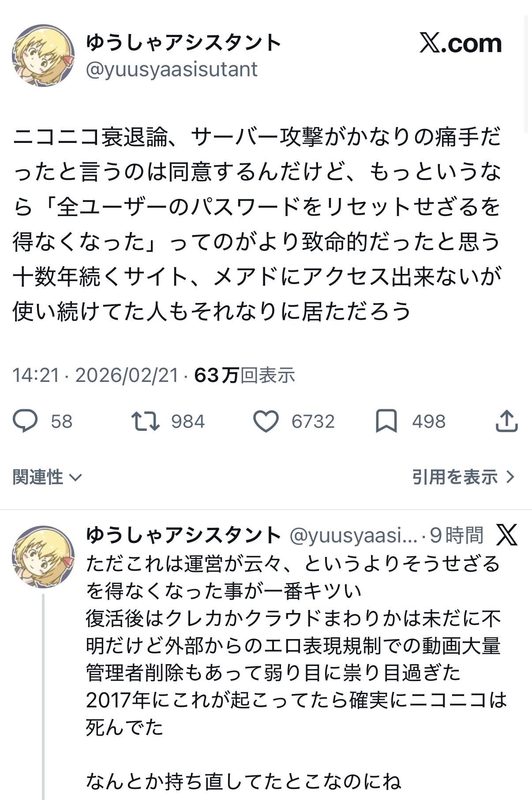Open the X.com logo link
Screen dimensions: 532x800
[460, 44]
